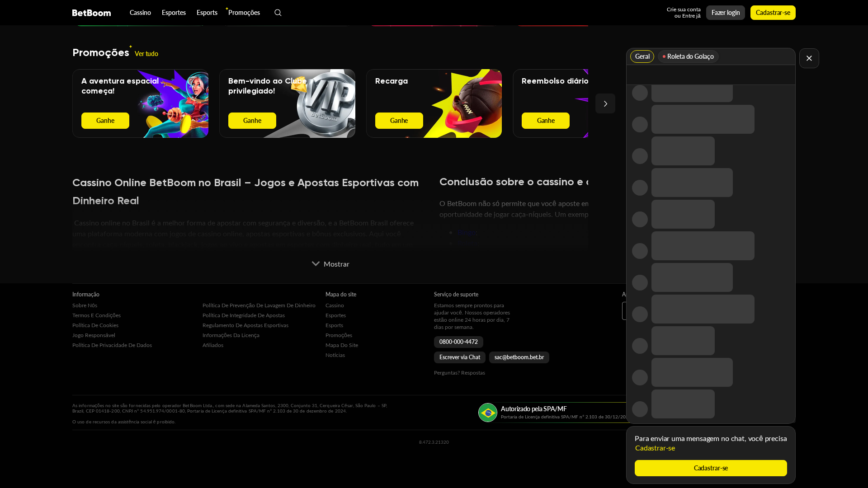Image resolution: width=868 pixels, height=488 pixels.
Task: Claim the Recarga promotion with Ganhe
Action: pyautogui.click(x=399, y=121)
